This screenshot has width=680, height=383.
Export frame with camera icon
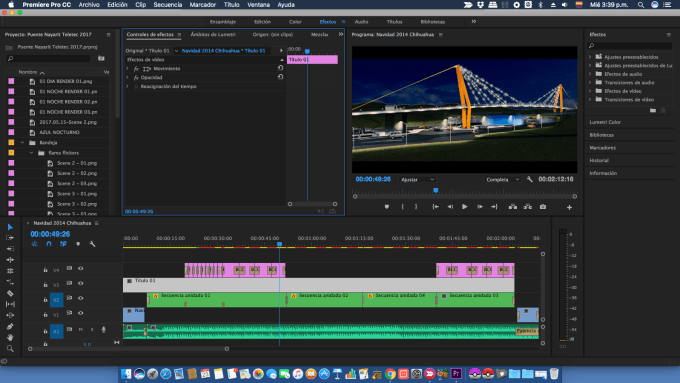[543, 207]
